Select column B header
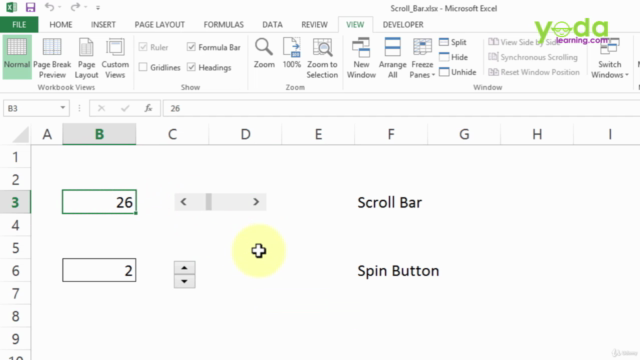This screenshot has width=640, height=360. click(x=99, y=134)
